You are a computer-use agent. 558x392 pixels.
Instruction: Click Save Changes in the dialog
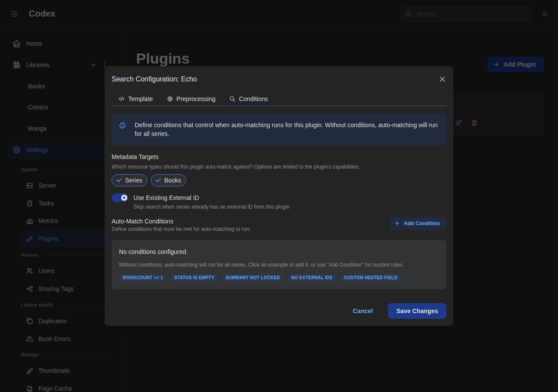click(x=417, y=311)
